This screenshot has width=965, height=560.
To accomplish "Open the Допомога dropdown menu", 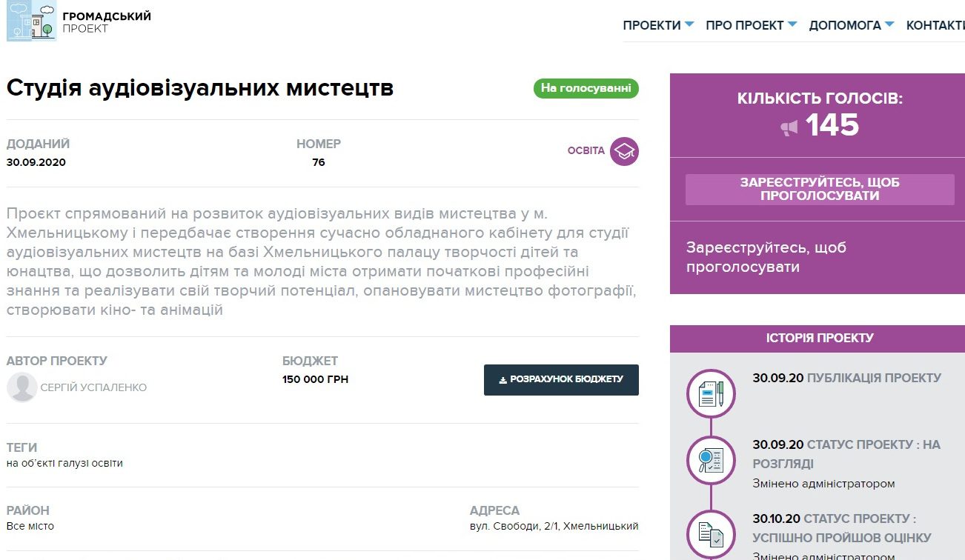I will coord(851,25).
